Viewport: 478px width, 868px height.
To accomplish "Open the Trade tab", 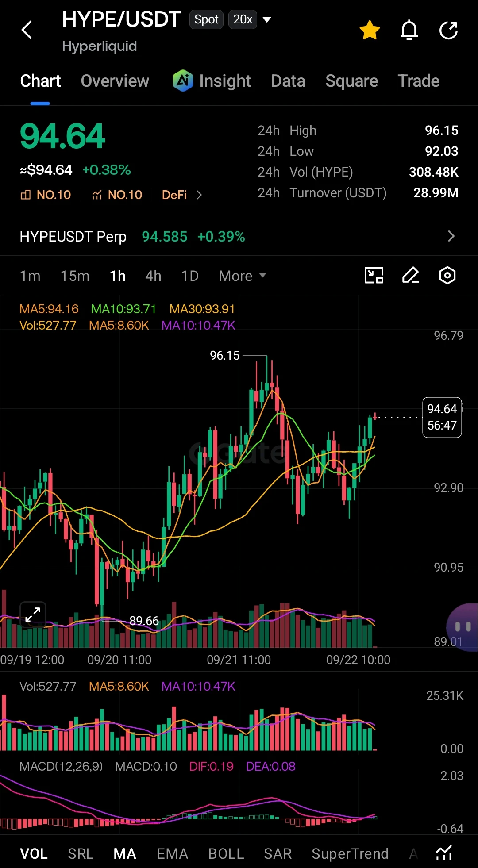I will tap(419, 81).
